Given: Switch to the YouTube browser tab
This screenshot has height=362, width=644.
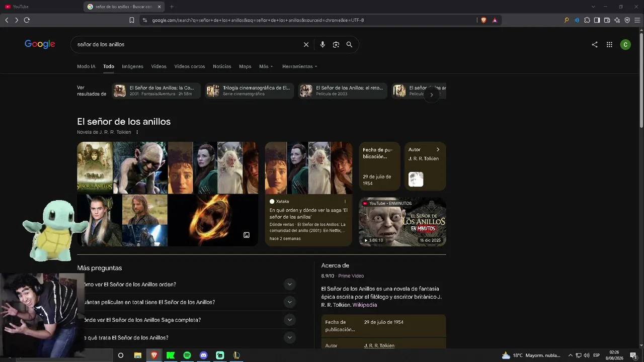Looking at the screenshot, I should [x=41, y=7].
